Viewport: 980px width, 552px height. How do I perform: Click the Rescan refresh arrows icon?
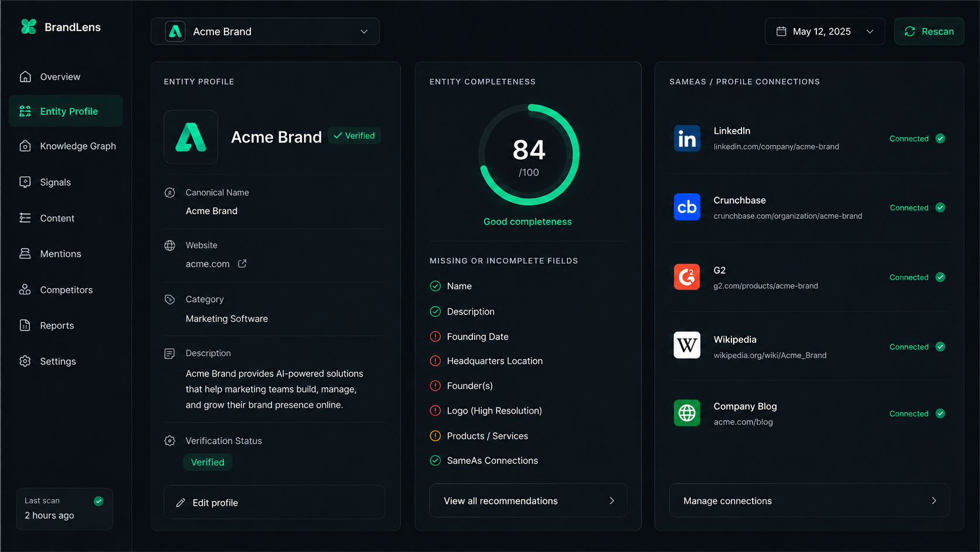pos(910,31)
